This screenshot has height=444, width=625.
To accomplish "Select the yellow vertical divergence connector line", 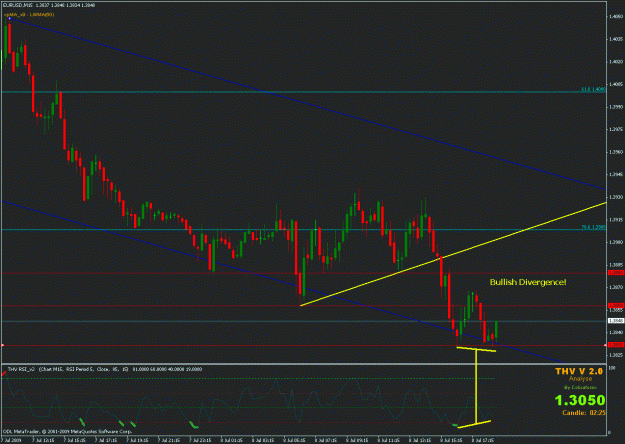I will pos(476,386).
